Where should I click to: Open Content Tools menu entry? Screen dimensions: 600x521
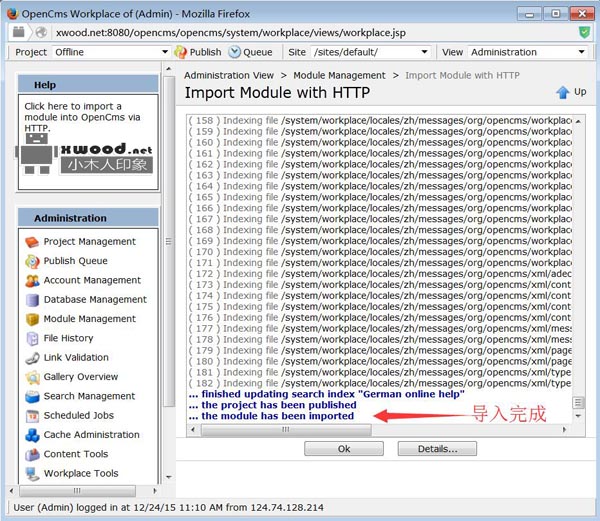coord(76,454)
